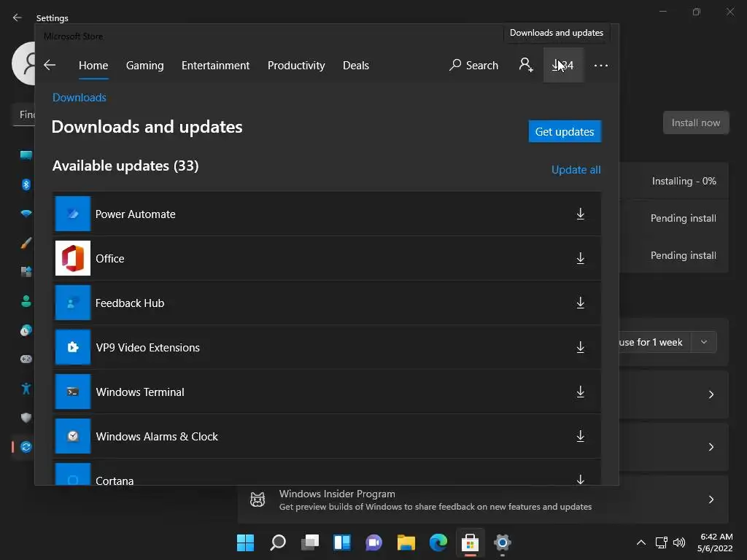Open the Personalization brush icon in Settings
This screenshot has width=747, height=560.
tap(26, 243)
